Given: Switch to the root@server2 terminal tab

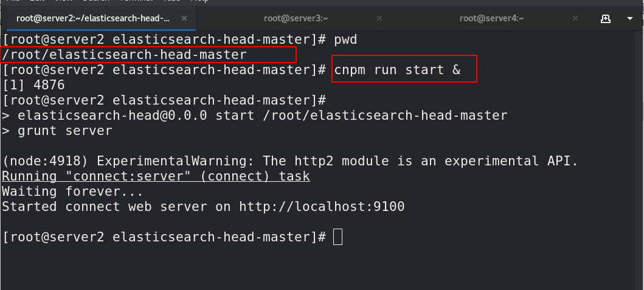Looking at the screenshot, I should tap(93, 18).
